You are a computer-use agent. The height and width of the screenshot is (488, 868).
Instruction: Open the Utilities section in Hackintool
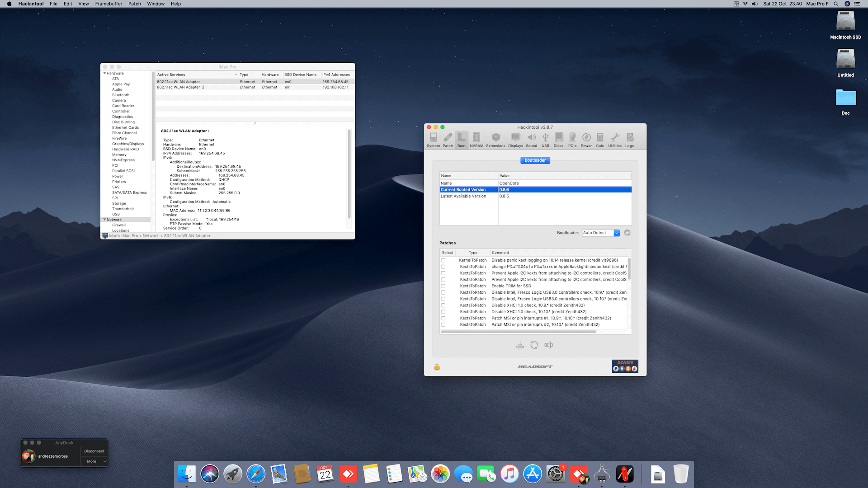[x=615, y=140]
